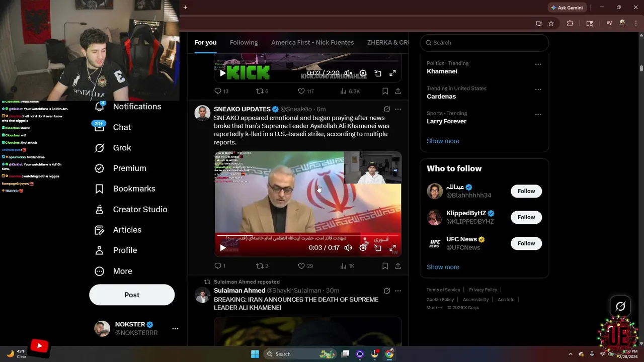644x362 pixels.
Task: Reply to the SNEAKO UPDATES post
Action: [x=218, y=266]
